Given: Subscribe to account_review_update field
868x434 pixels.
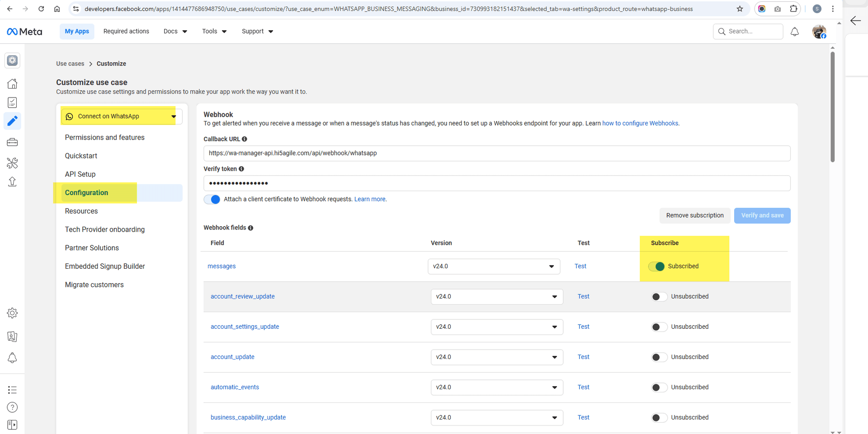Looking at the screenshot, I should pos(659,297).
